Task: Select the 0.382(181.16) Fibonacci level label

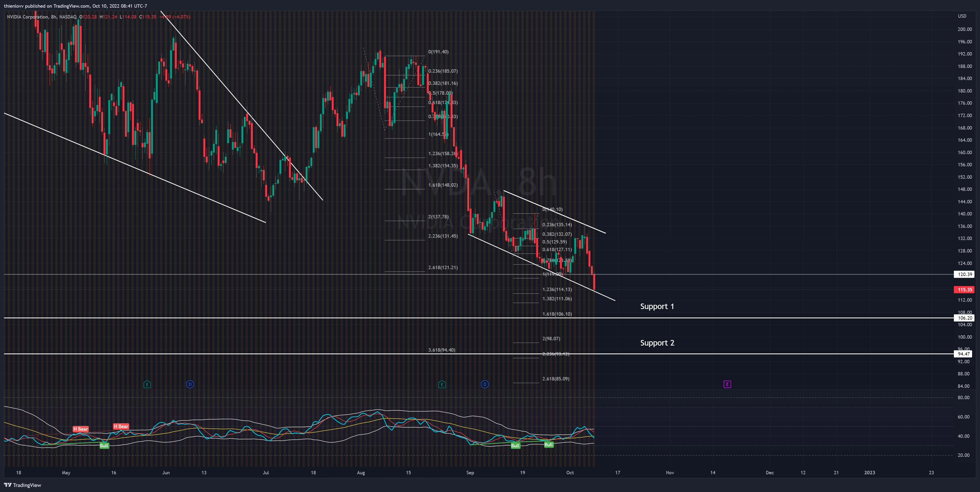Action: coord(443,83)
